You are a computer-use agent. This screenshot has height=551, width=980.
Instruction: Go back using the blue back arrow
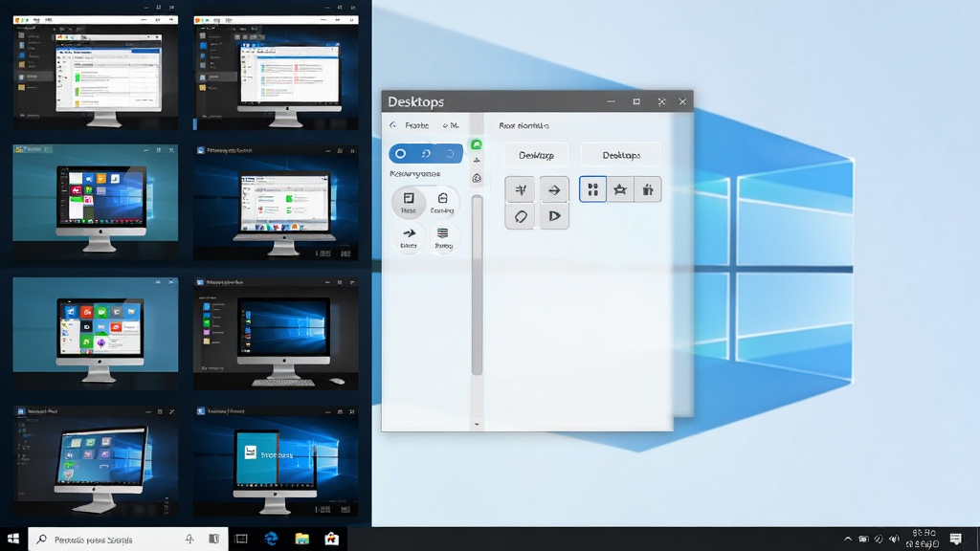point(393,125)
